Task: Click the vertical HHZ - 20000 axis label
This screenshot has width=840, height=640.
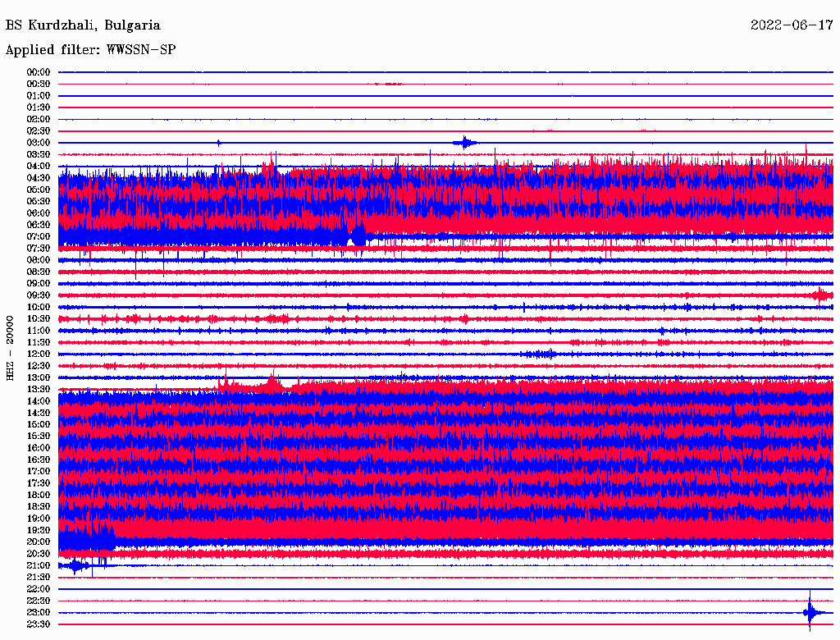Action: (x=10, y=348)
